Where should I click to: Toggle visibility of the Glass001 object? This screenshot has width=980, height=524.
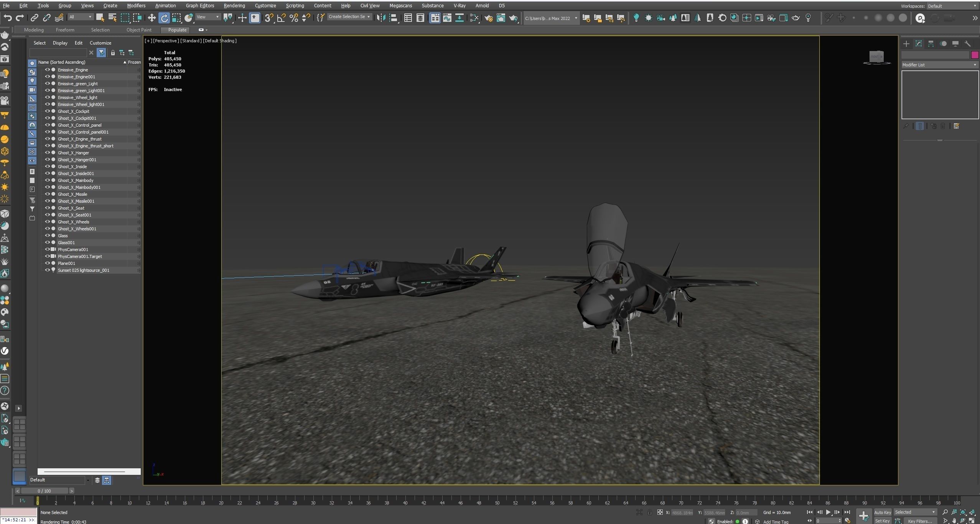tap(48, 242)
